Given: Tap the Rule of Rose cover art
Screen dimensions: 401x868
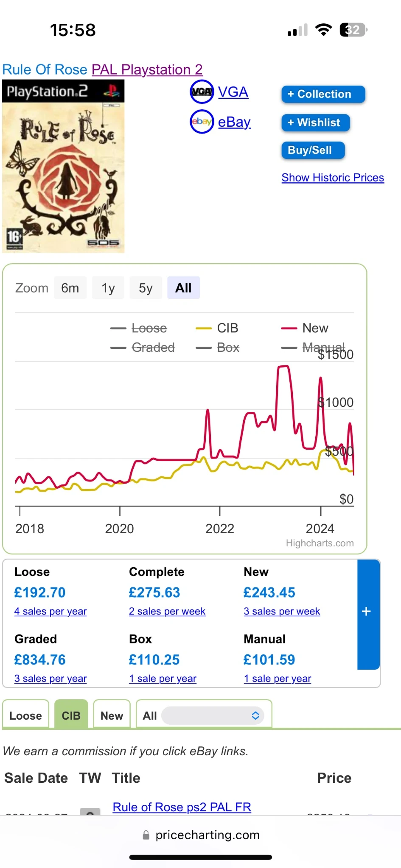Looking at the screenshot, I should (x=63, y=166).
